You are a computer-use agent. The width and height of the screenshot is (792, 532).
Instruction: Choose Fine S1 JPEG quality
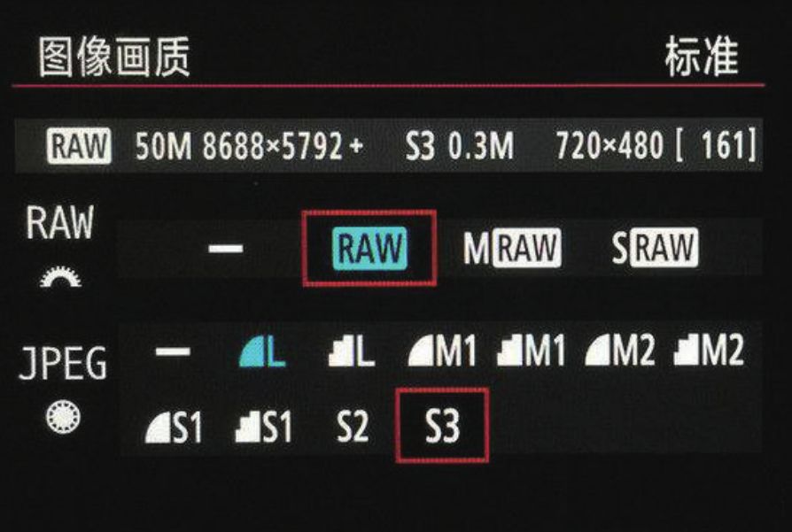click(174, 427)
